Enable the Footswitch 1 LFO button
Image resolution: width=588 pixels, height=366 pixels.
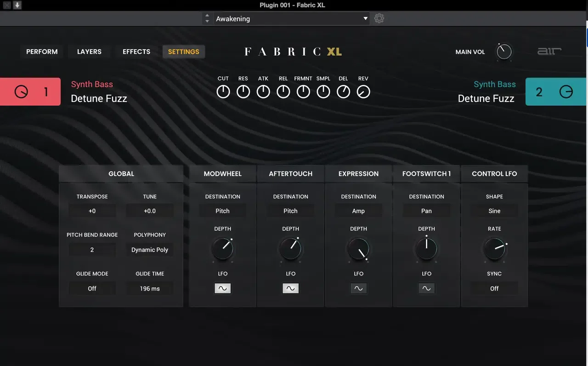point(427,288)
